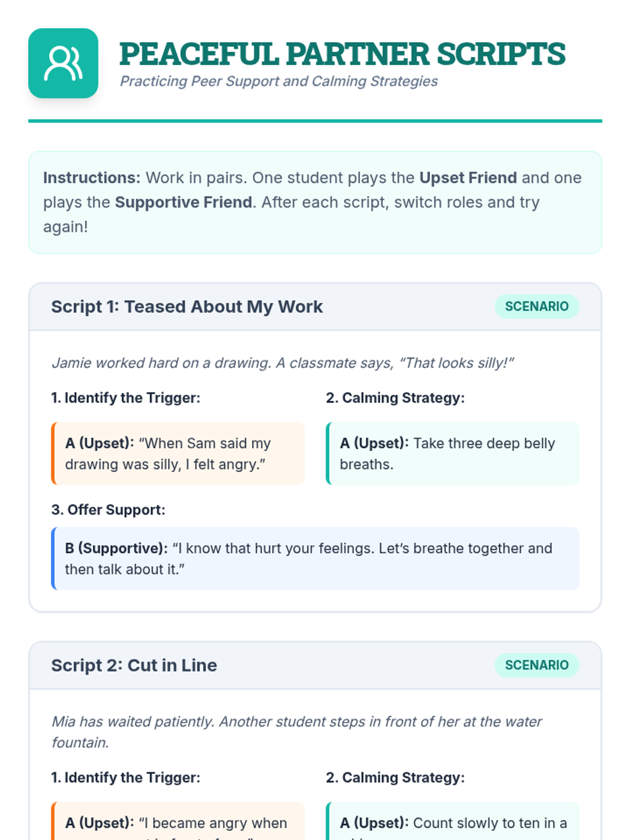
Task: Click the SCENARIO badge on Script 2
Action: (537, 665)
